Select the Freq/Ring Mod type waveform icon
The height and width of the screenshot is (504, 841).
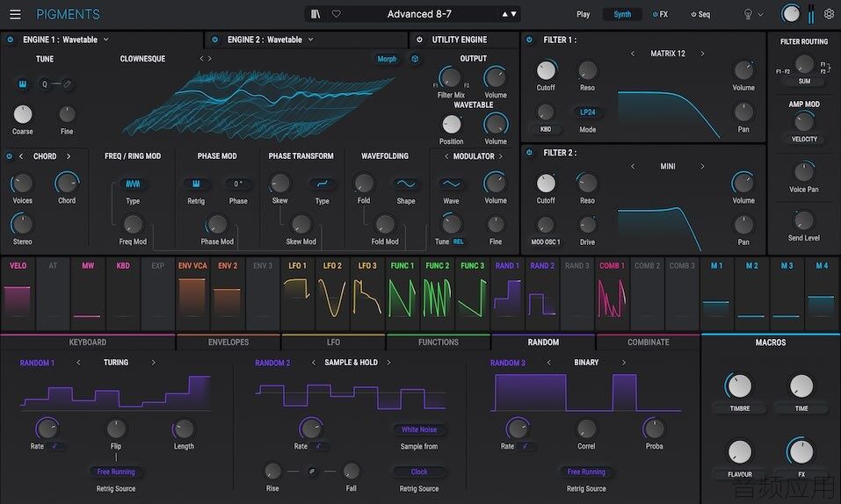pyautogui.click(x=133, y=184)
